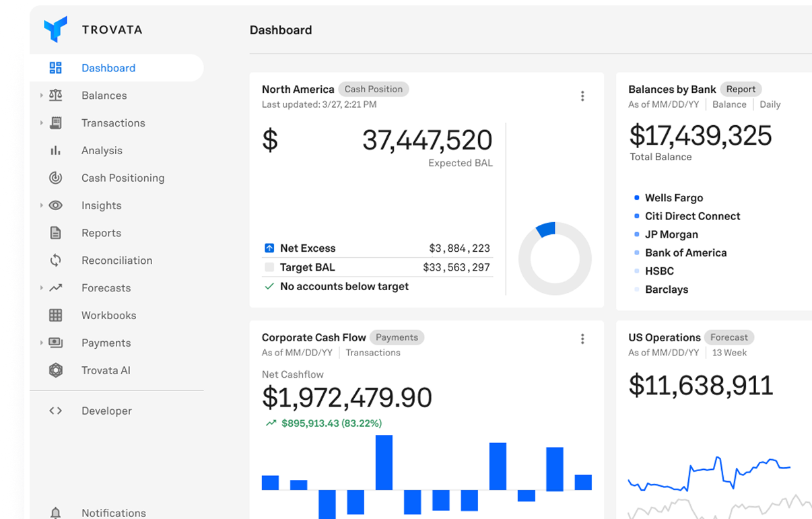Click the Trovata AI hexagon icon
The height and width of the screenshot is (519, 812).
point(56,370)
